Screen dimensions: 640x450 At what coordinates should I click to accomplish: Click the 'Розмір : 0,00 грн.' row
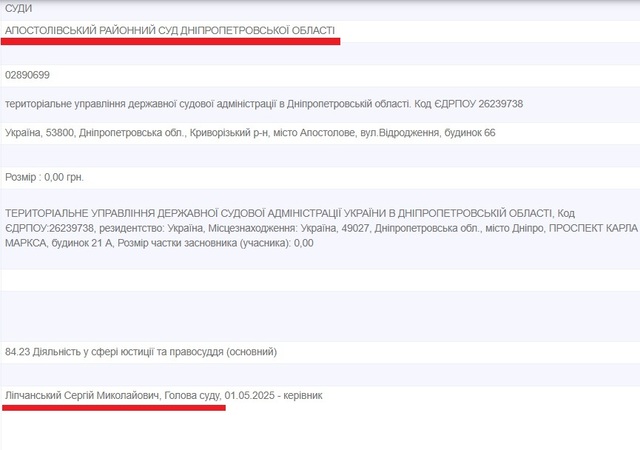45,177
